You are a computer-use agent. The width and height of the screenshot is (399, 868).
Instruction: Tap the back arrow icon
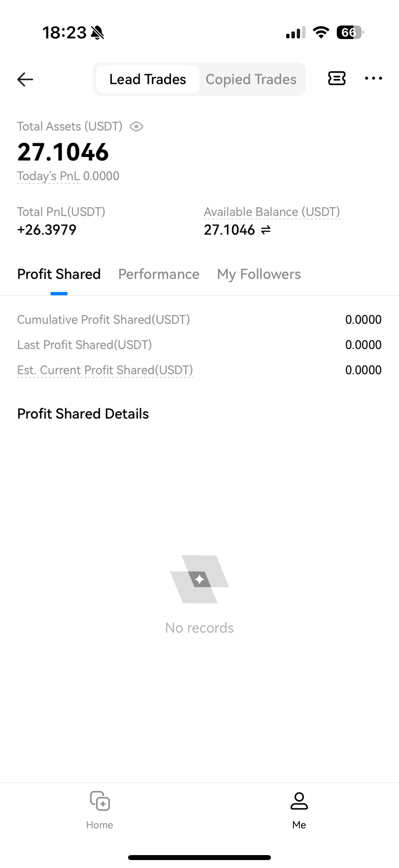click(25, 79)
